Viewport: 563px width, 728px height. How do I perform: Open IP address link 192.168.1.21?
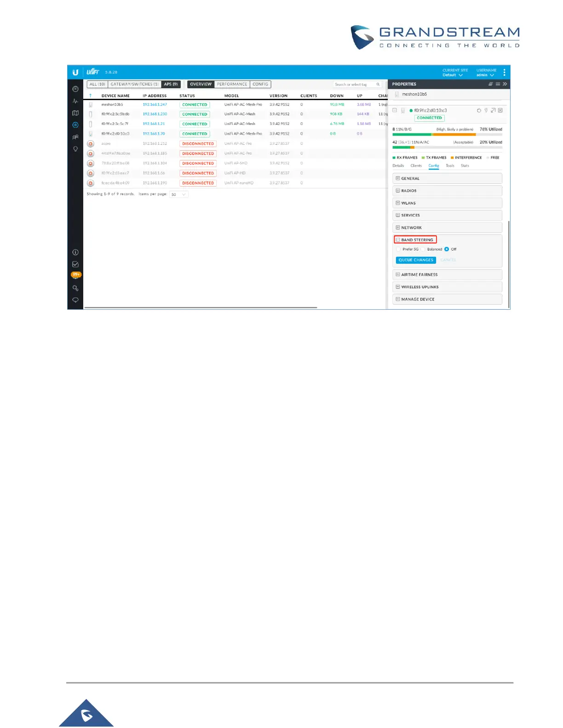[154, 124]
